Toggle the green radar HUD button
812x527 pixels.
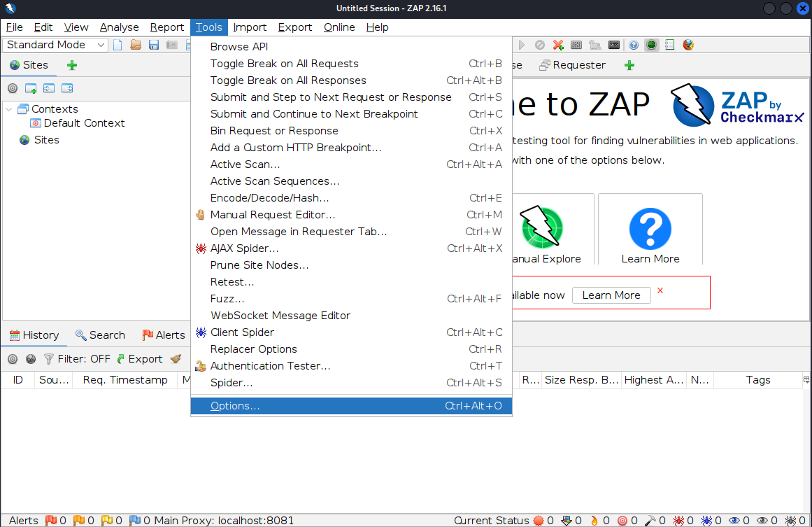[651, 45]
